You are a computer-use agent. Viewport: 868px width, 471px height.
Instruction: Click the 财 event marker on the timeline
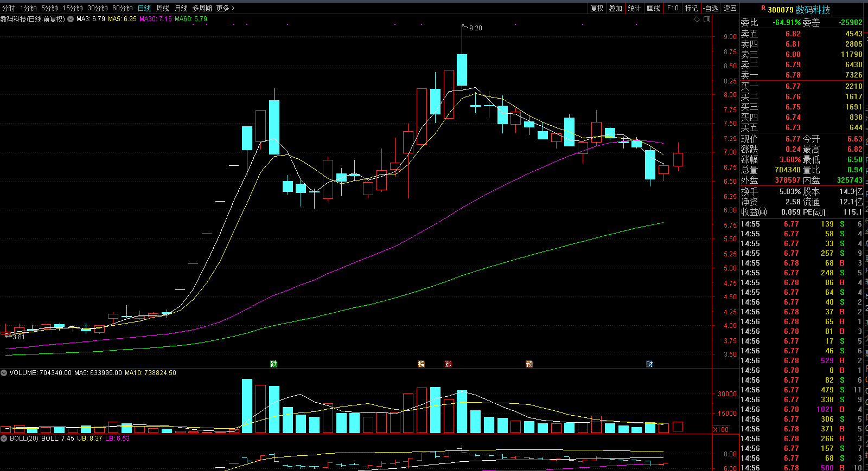(649, 364)
